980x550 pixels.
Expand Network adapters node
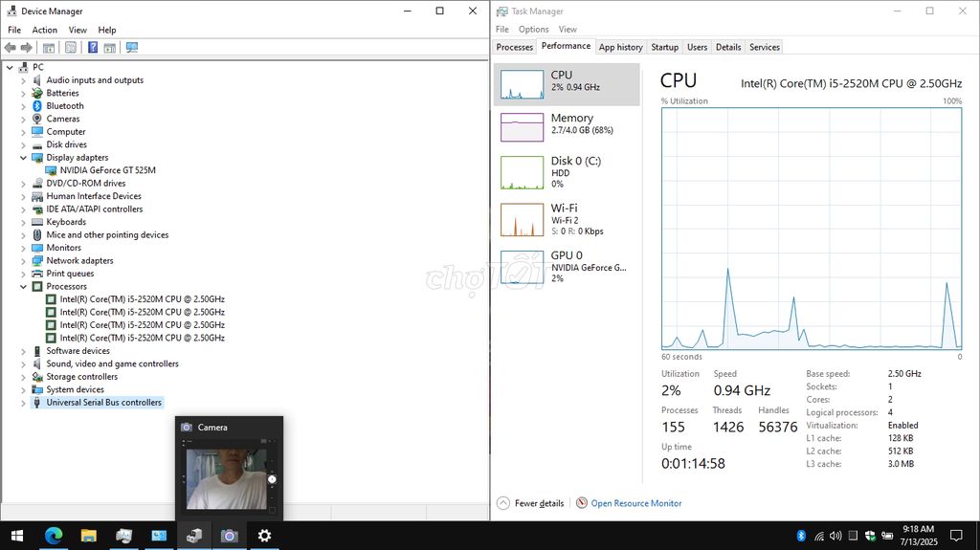coord(23,261)
